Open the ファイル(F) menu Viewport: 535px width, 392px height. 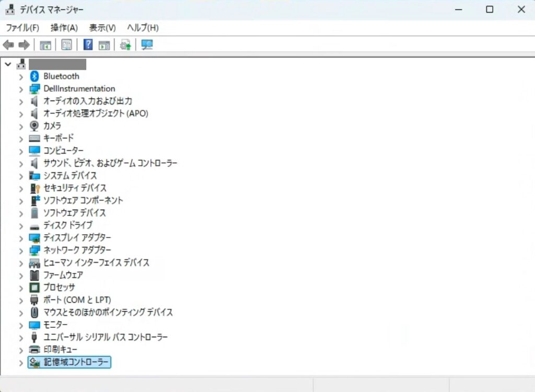pos(22,28)
